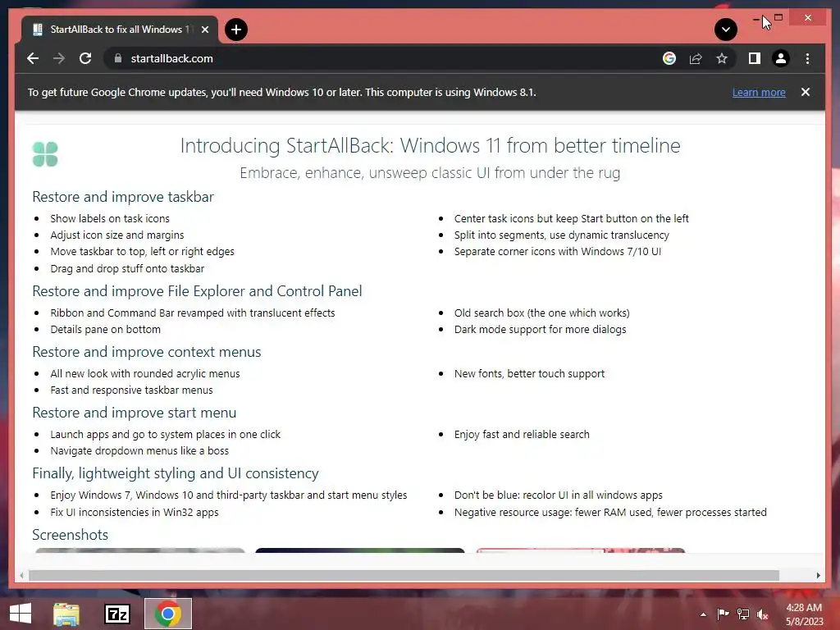Click 'Show labels on task icons' item

(110, 218)
